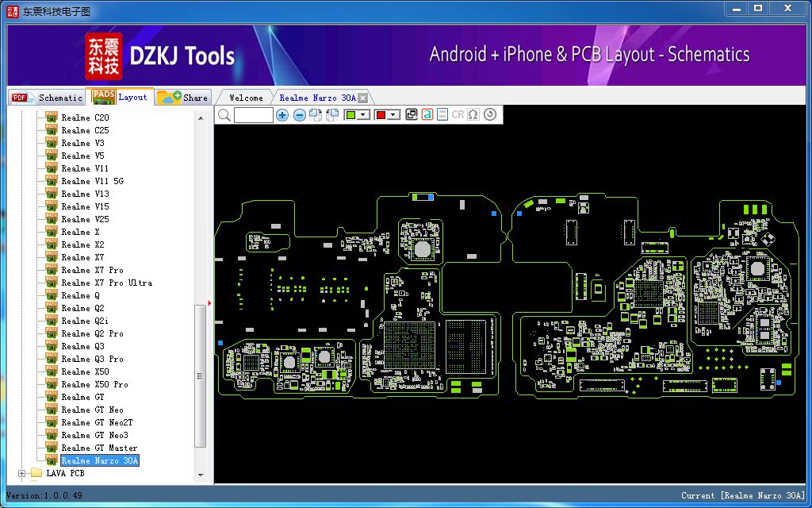The image size is (812, 508).
Task: Click the tree panel scrollbar thumb
Action: [x=201, y=375]
